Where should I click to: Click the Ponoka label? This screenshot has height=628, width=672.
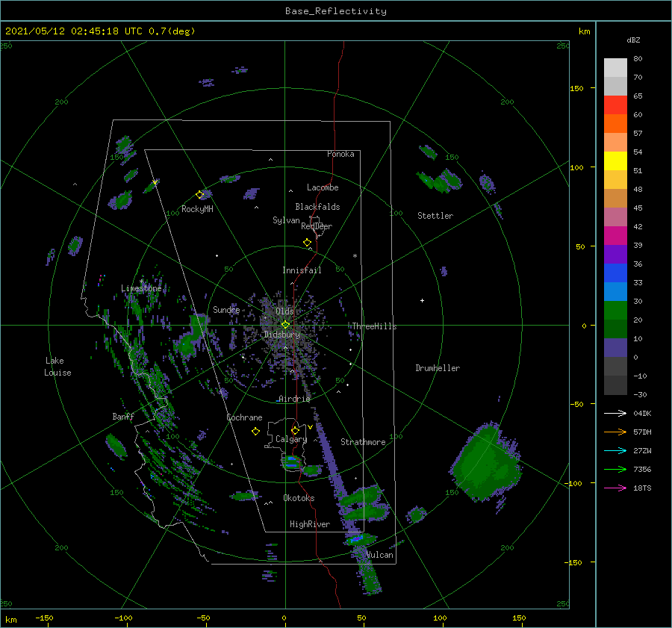tap(340, 154)
